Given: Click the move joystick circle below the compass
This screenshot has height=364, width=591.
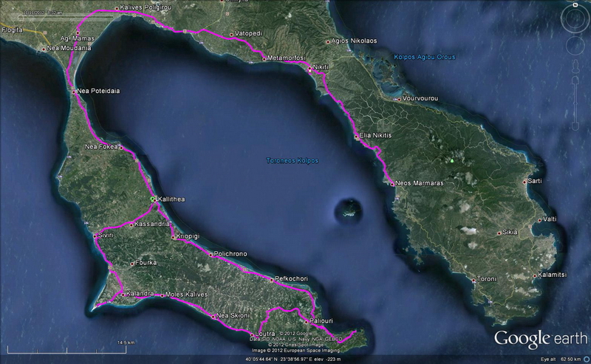Looking at the screenshot, I should 575,45.
